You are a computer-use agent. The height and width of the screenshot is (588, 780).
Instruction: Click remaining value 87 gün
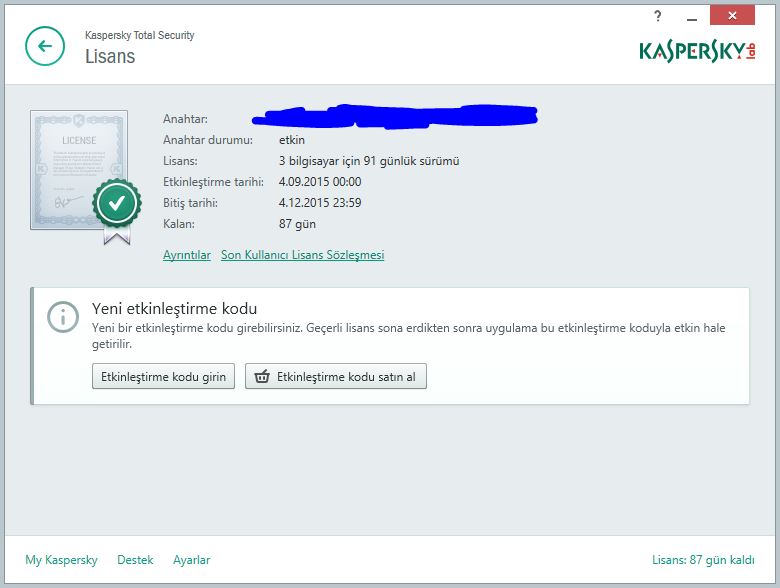[297, 224]
